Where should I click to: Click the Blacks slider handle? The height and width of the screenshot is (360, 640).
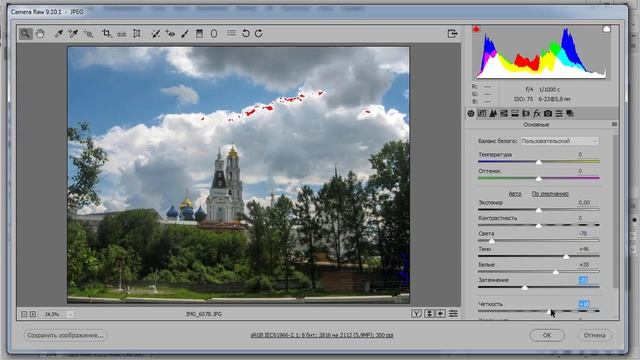[525, 287]
